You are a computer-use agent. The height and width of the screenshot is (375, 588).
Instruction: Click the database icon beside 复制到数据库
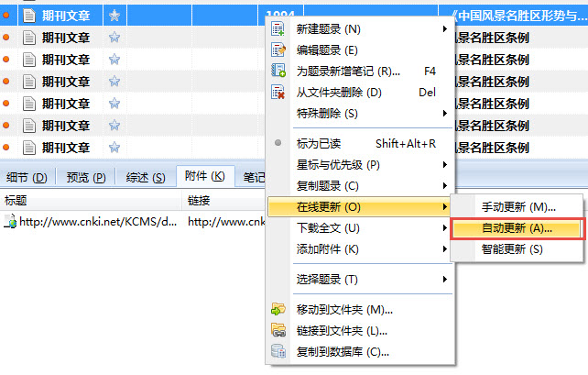click(278, 351)
